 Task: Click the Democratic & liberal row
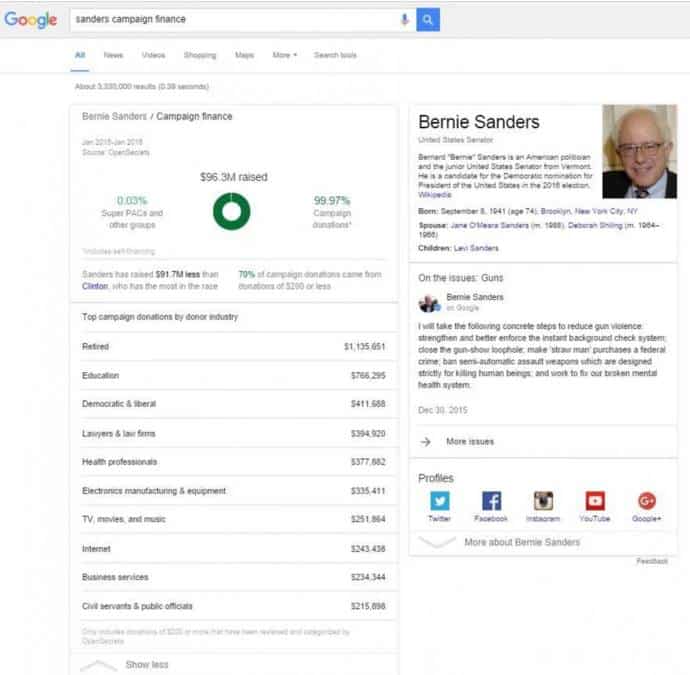click(234, 404)
